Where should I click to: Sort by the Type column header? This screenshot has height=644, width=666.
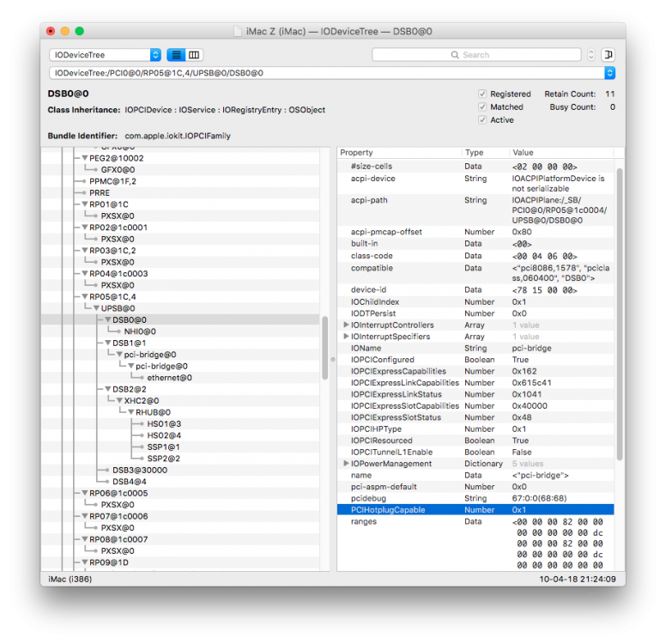[485, 153]
